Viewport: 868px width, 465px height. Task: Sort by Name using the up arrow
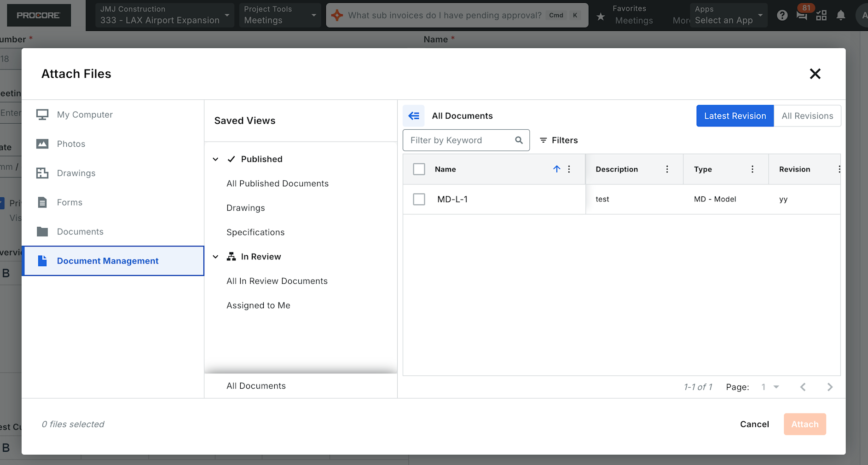click(x=556, y=169)
